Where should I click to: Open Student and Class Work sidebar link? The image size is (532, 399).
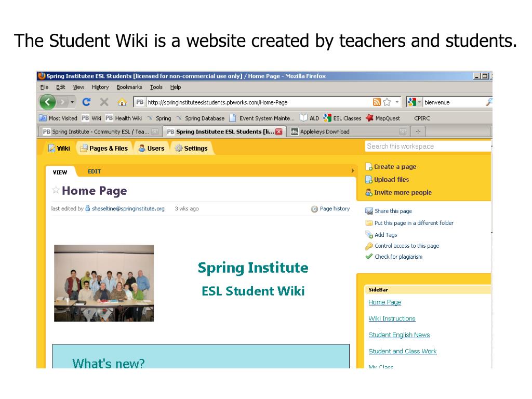point(403,351)
